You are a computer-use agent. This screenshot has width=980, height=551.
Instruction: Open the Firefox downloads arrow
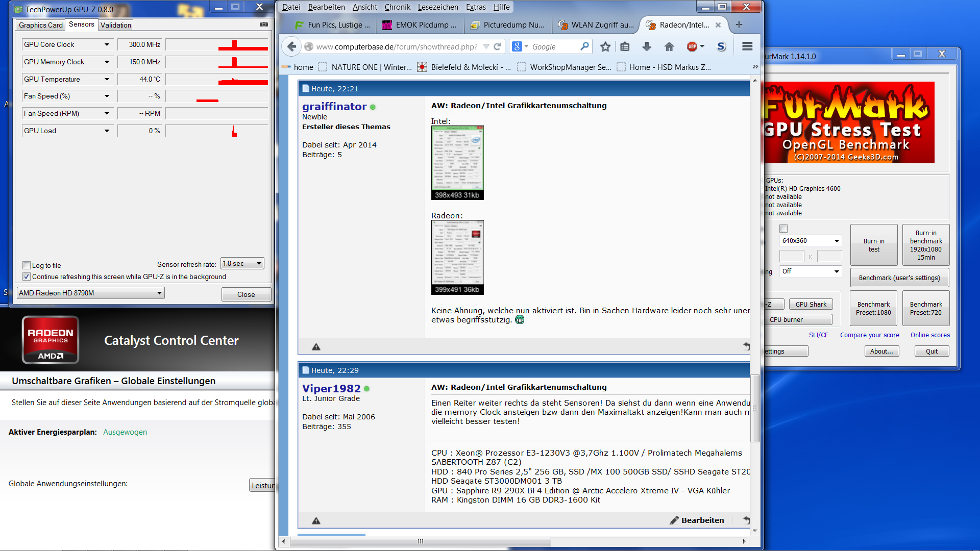click(x=647, y=46)
